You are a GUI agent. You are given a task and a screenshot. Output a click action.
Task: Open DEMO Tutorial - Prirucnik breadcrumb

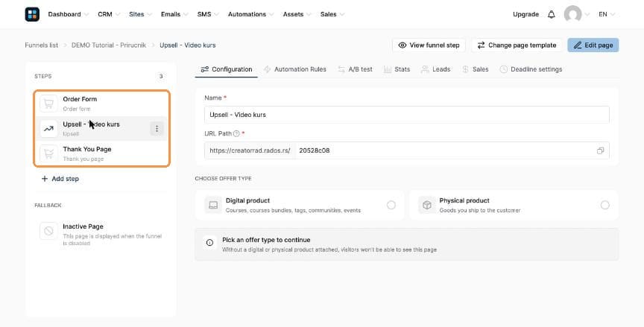click(x=109, y=45)
